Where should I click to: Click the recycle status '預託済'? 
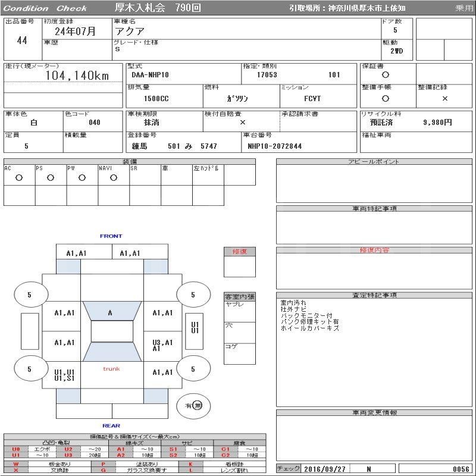pos(381,123)
